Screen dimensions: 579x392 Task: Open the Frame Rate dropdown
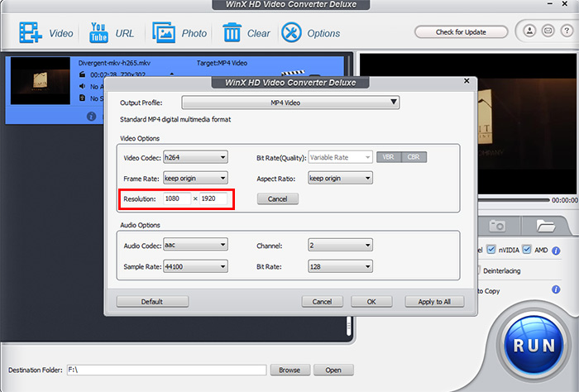(195, 179)
